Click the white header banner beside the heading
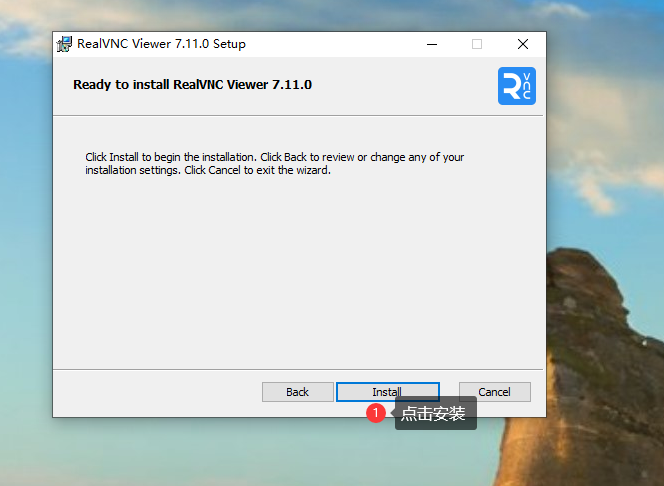Viewport: 664px width, 486px height. (400, 86)
